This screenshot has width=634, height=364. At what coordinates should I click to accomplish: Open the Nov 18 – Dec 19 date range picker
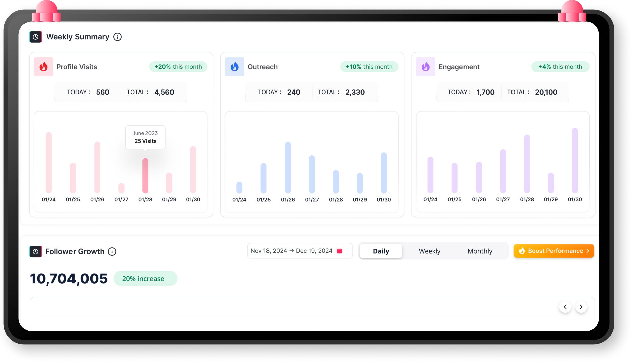(291, 251)
